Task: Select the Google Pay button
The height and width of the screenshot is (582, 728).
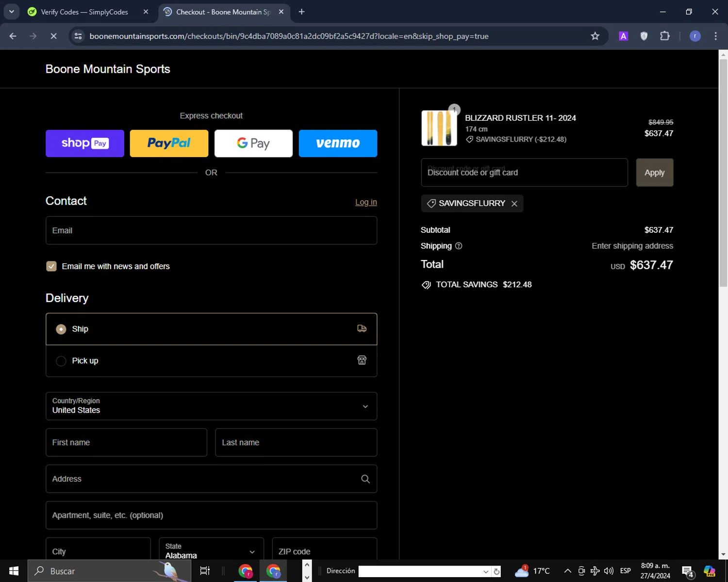Action: (253, 143)
